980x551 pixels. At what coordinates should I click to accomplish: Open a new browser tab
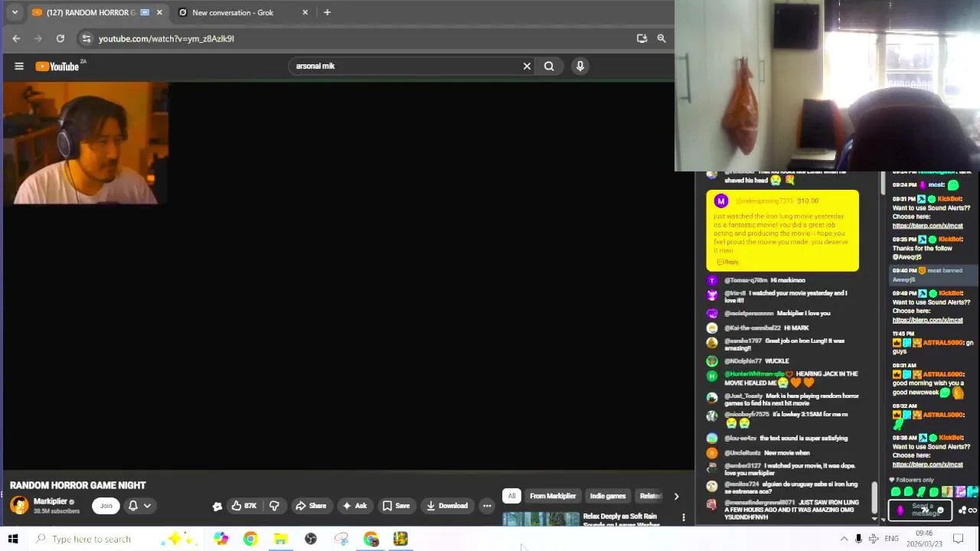[327, 12]
